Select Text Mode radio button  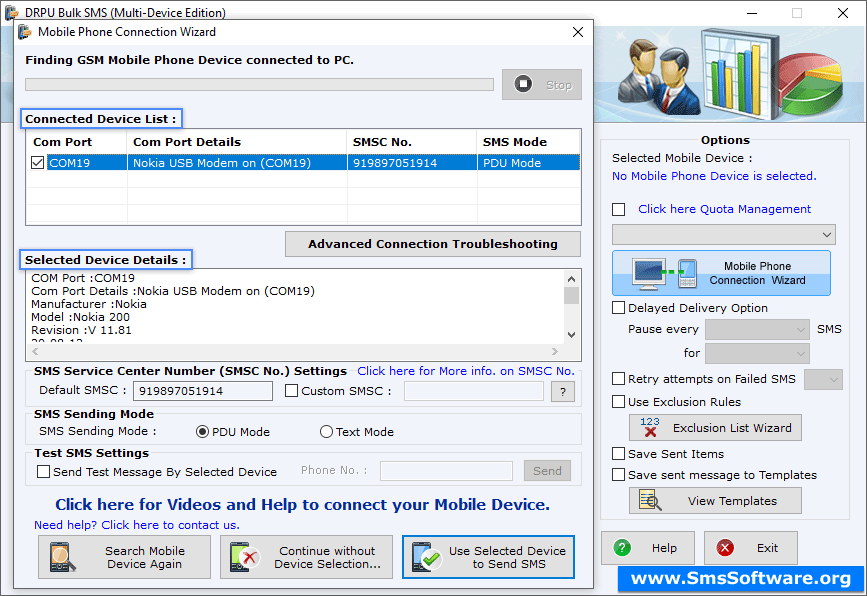pos(326,432)
